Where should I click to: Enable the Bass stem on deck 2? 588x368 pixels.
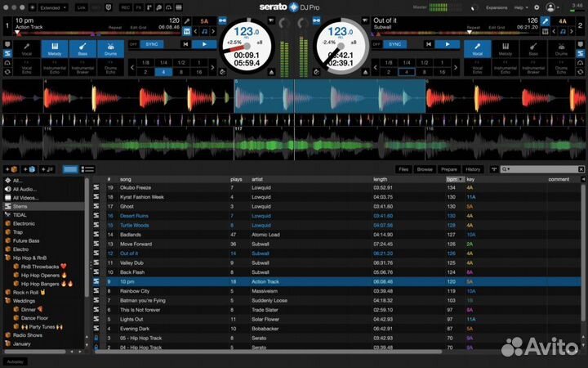coord(533,49)
